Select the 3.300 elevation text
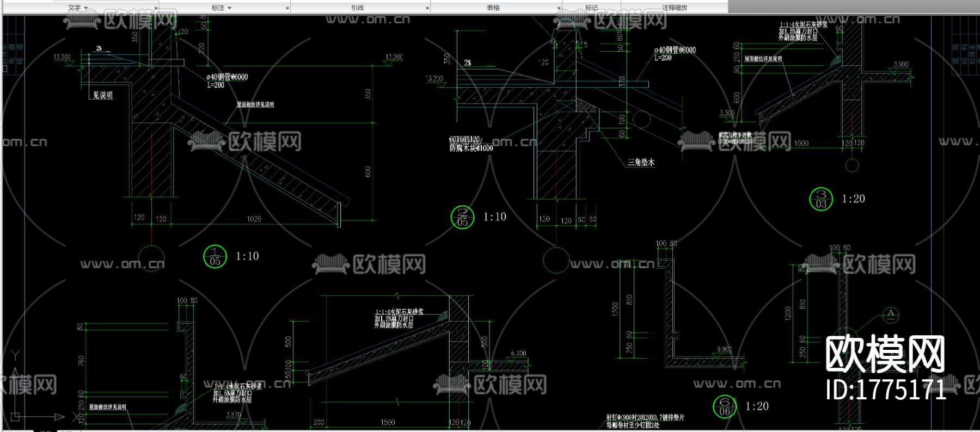980x432 pixels. coord(727,113)
